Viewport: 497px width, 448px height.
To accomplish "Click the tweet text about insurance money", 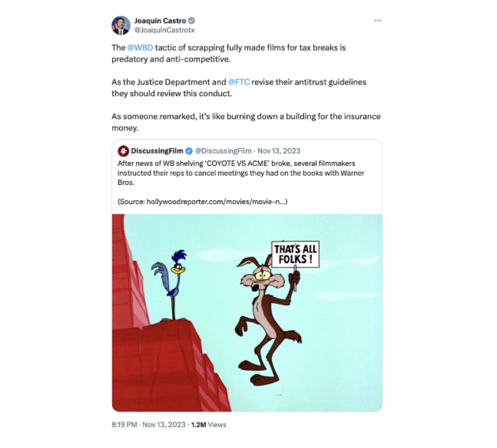I will 246,122.
